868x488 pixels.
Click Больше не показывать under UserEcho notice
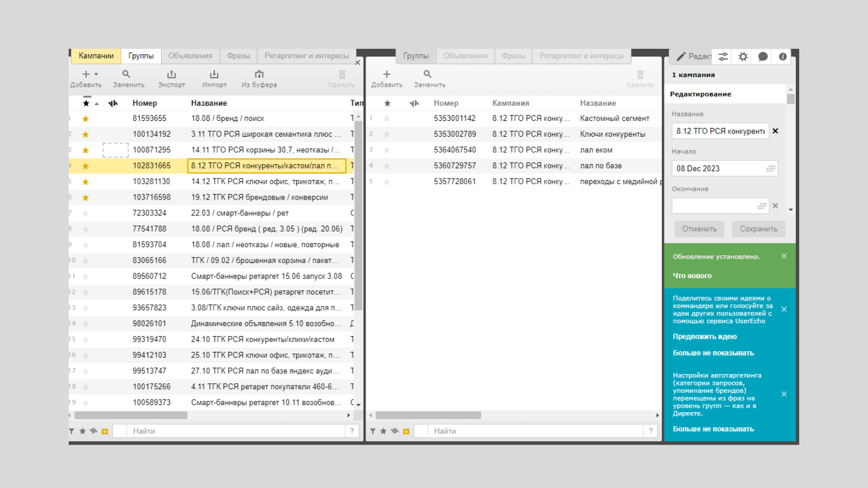713,353
